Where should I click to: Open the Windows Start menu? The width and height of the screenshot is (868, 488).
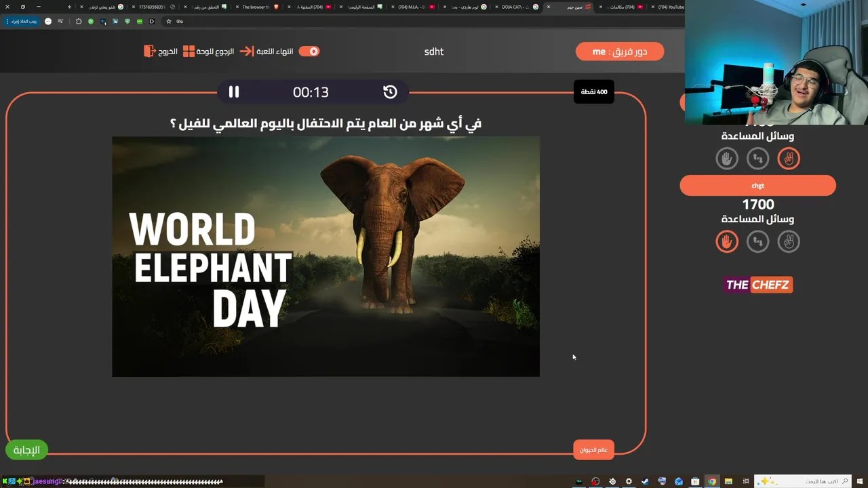click(860, 481)
